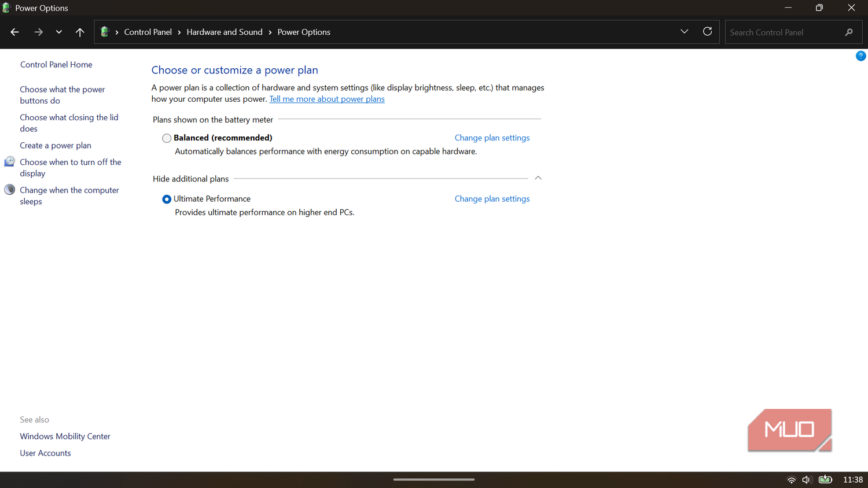Expand the chevron after the address bar icon
Image resolution: width=868 pixels, height=488 pixels.
[117, 32]
